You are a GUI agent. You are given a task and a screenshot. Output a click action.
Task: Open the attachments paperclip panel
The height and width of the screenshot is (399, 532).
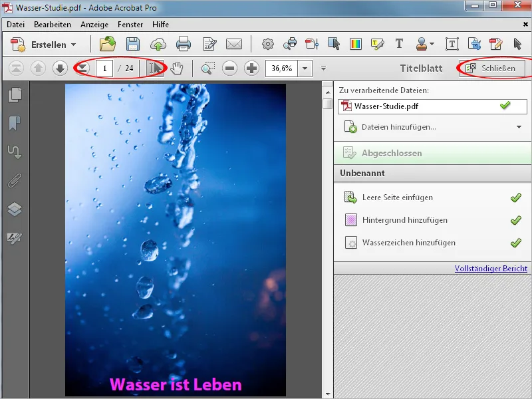tap(15, 180)
